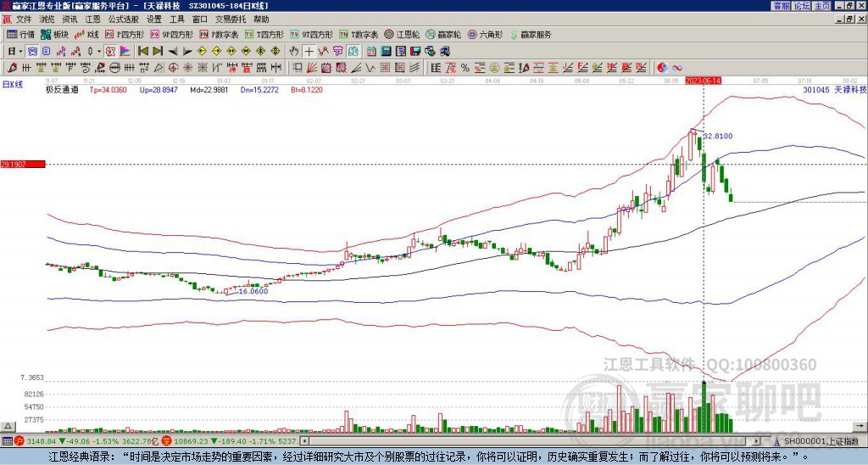Open the 江恩 menu
868x465 pixels.
[93, 20]
